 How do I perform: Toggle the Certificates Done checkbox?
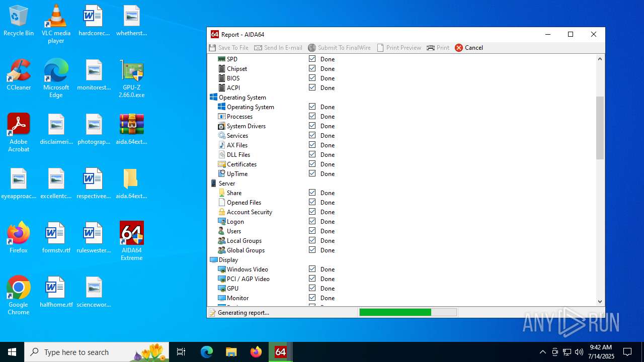(x=312, y=164)
